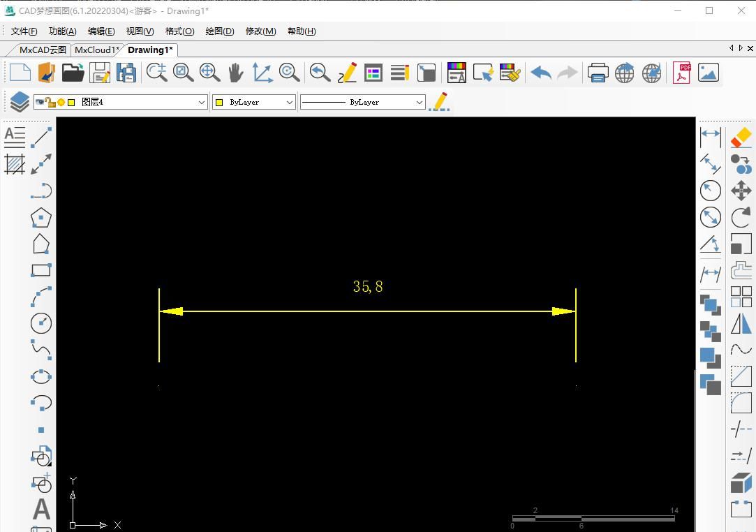This screenshot has height=532, width=756.
Task: Click the Mirror tool icon
Action: (x=741, y=323)
